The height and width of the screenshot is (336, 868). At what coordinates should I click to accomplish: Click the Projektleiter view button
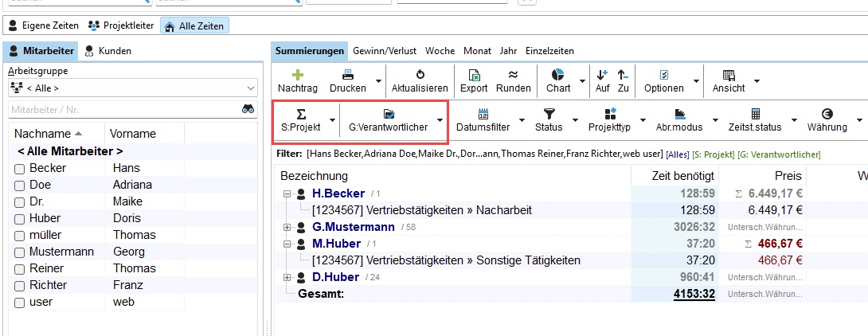[121, 26]
